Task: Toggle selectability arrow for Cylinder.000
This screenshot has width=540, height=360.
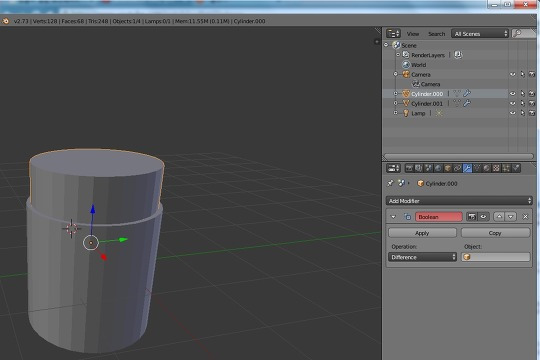Action: click(522, 93)
